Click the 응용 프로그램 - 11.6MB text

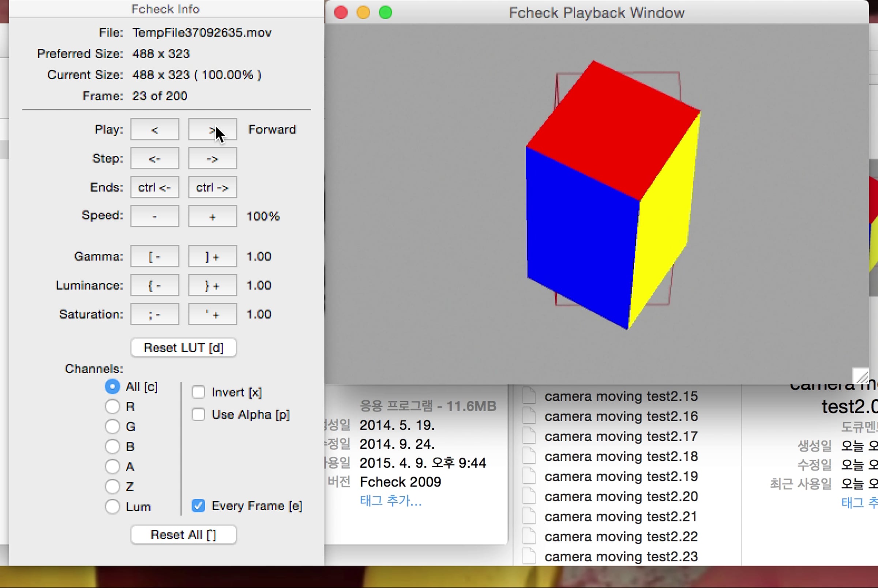pos(428,406)
